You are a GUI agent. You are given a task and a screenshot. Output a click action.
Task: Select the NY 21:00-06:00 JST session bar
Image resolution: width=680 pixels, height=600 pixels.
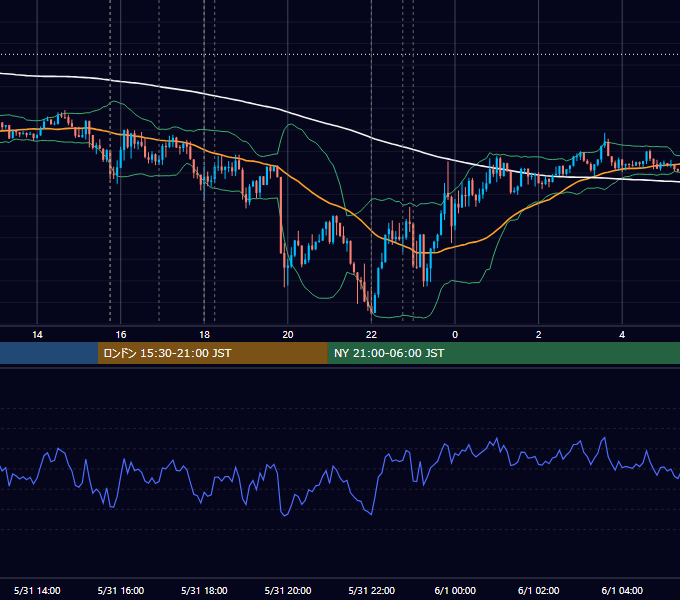coord(503,353)
